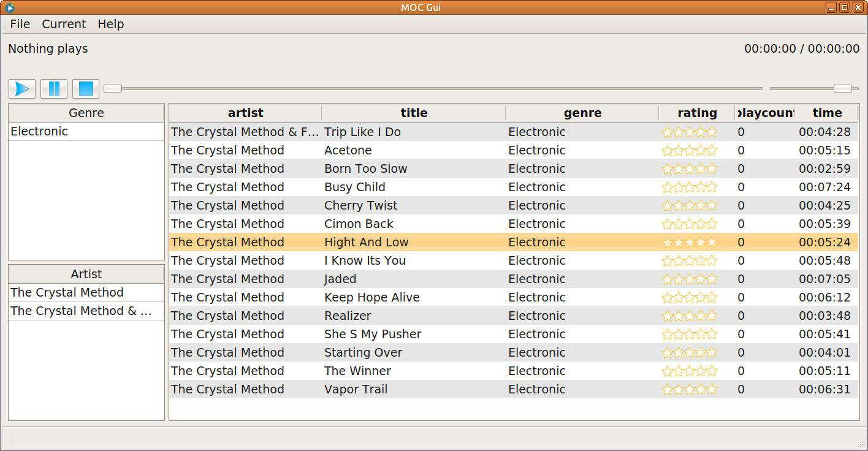Select The Crystal Method in Artist list

coord(86,292)
